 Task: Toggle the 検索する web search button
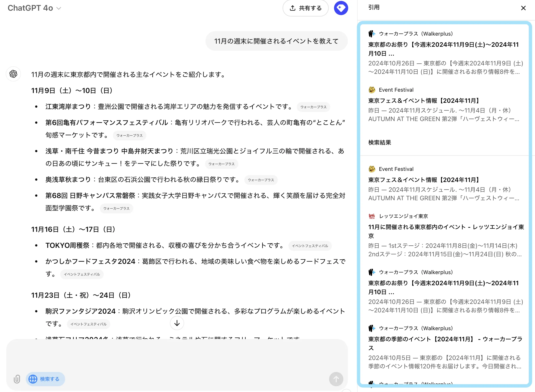coord(45,379)
